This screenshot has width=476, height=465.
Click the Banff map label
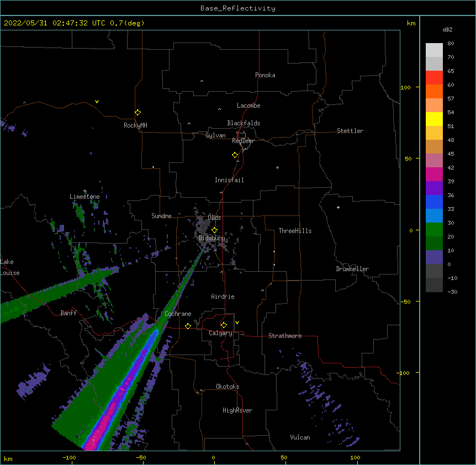(x=68, y=313)
